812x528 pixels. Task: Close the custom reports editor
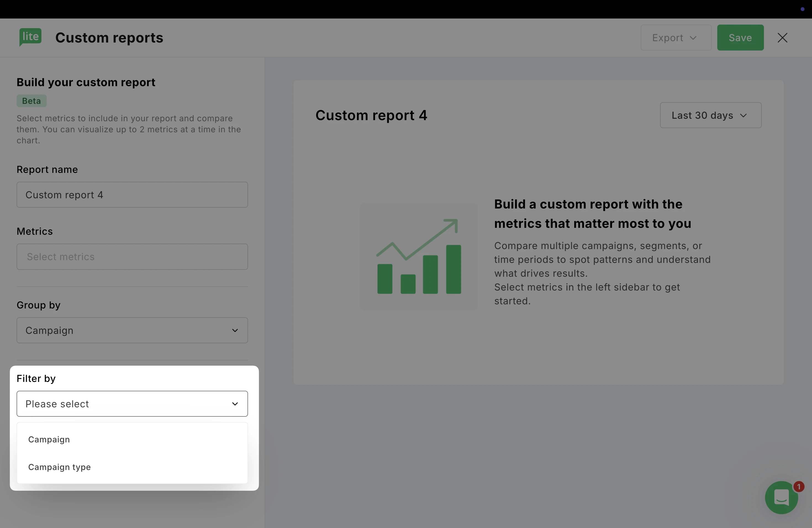click(x=782, y=38)
